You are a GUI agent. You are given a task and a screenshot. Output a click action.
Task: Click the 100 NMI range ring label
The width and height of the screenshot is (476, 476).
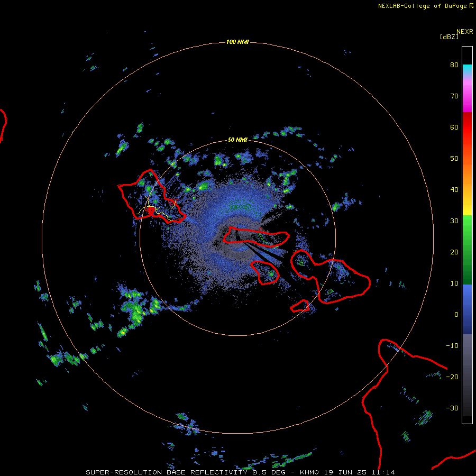(237, 42)
